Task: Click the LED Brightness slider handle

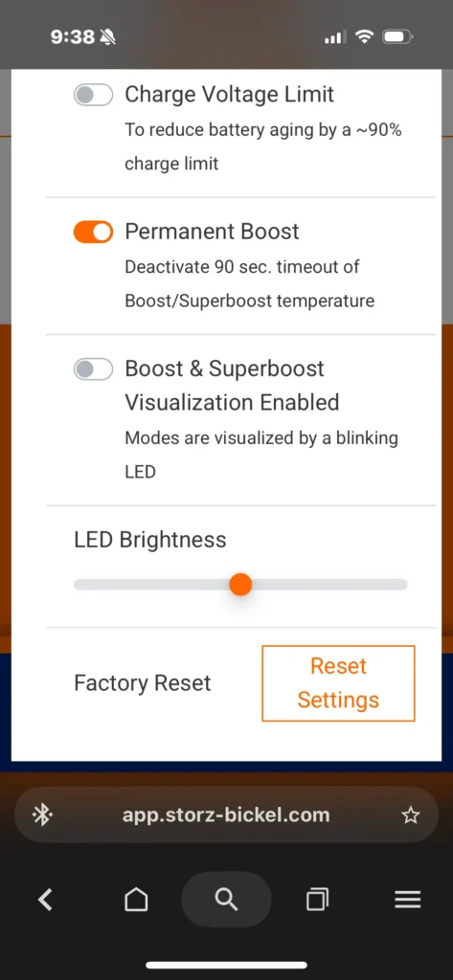Action: click(x=240, y=585)
